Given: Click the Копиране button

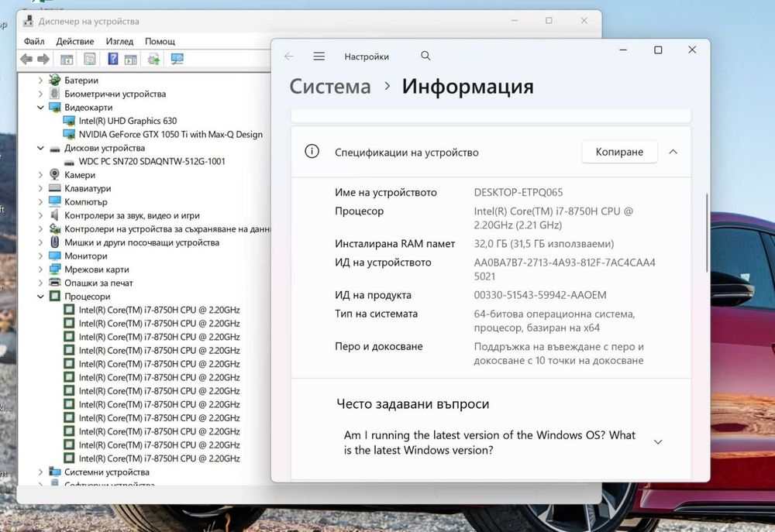Looking at the screenshot, I should pyautogui.click(x=619, y=152).
